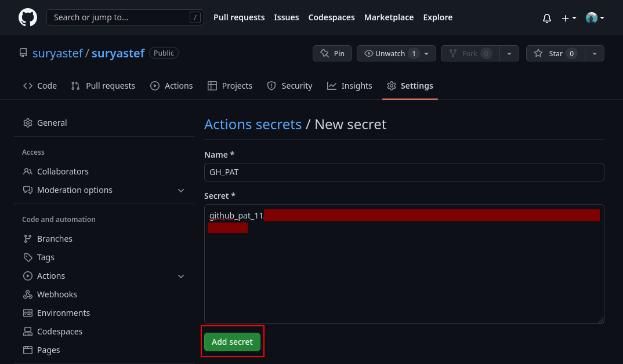Star this repository
Viewport: 623px width, 364px height.
point(556,53)
